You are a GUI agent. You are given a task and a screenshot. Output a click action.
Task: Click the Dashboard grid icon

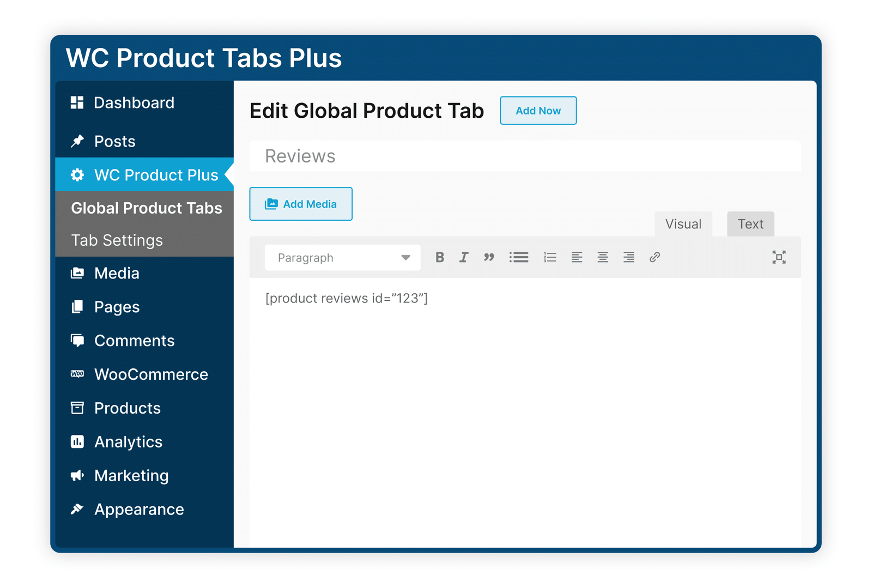(77, 102)
